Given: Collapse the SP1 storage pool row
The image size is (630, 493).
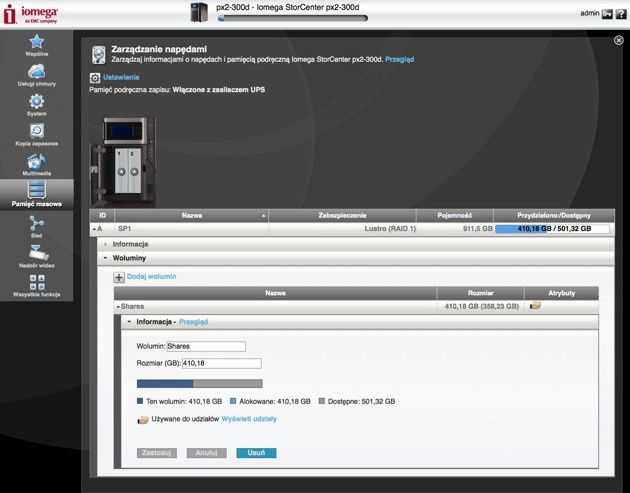Looking at the screenshot, I should click(x=94, y=229).
